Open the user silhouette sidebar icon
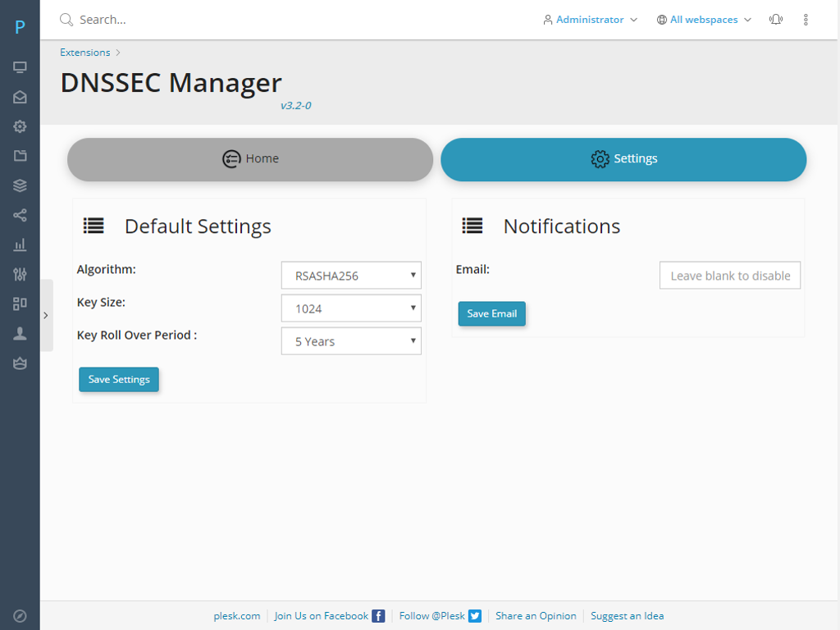The image size is (840, 630). [20, 334]
